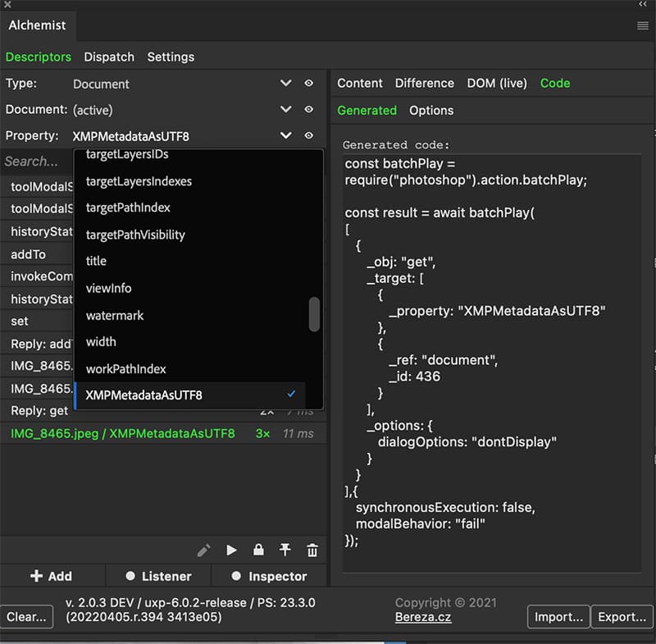Switch to the Dispatch tab
This screenshot has height=644, width=656.
[109, 57]
